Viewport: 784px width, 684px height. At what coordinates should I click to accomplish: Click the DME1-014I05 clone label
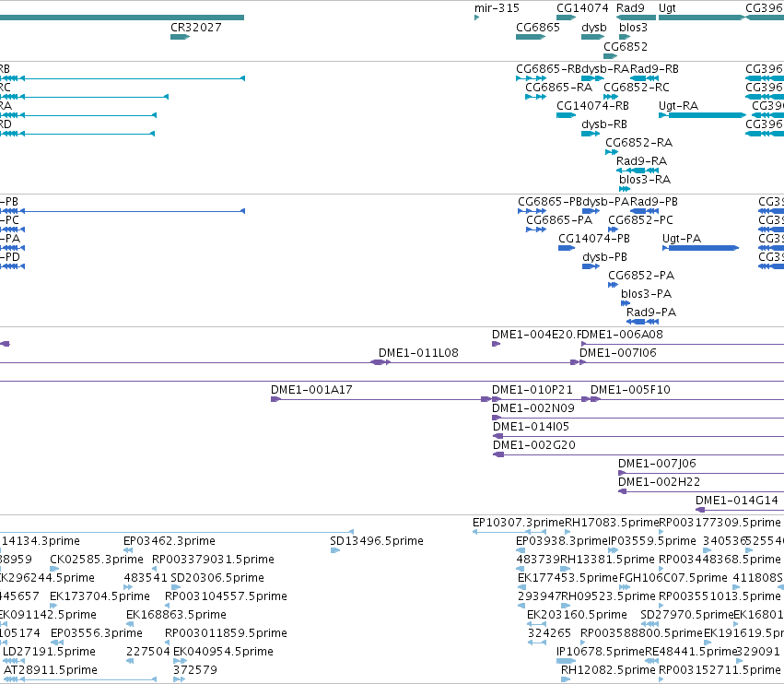[531, 427]
